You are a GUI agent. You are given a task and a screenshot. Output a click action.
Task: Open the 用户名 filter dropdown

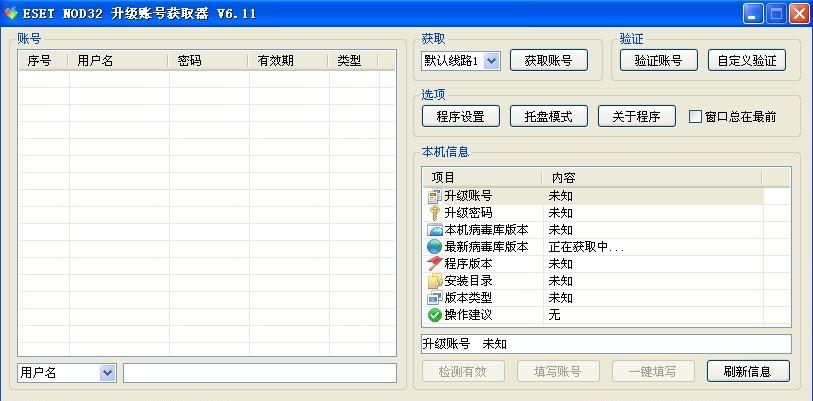coord(107,372)
